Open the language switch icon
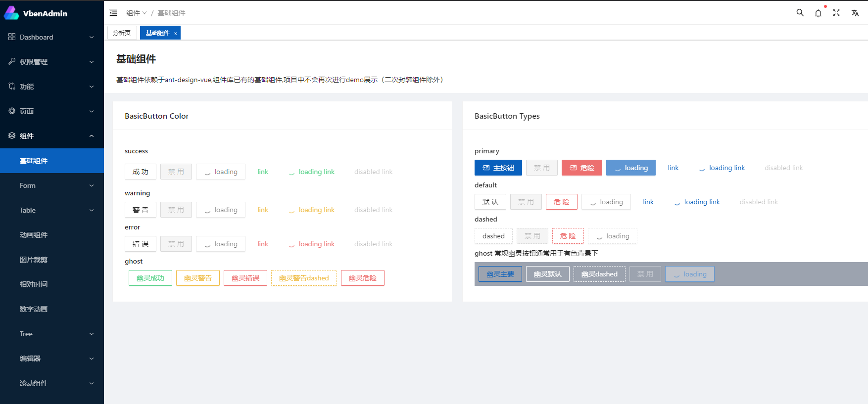This screenshot has height=404, width=868. [855, 13]
